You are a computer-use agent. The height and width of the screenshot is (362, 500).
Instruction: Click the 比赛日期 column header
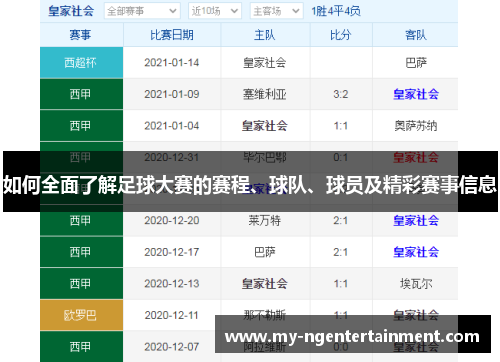[172, 35]
